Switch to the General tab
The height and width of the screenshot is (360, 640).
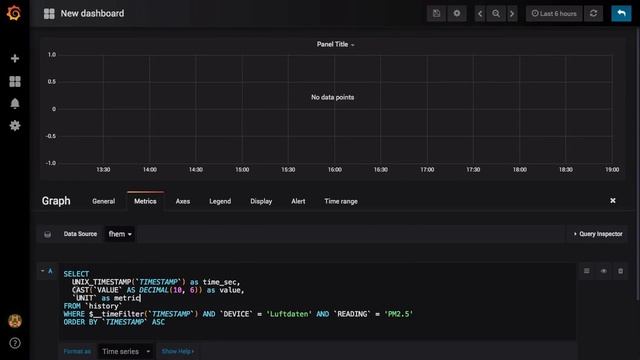(104, 201)
